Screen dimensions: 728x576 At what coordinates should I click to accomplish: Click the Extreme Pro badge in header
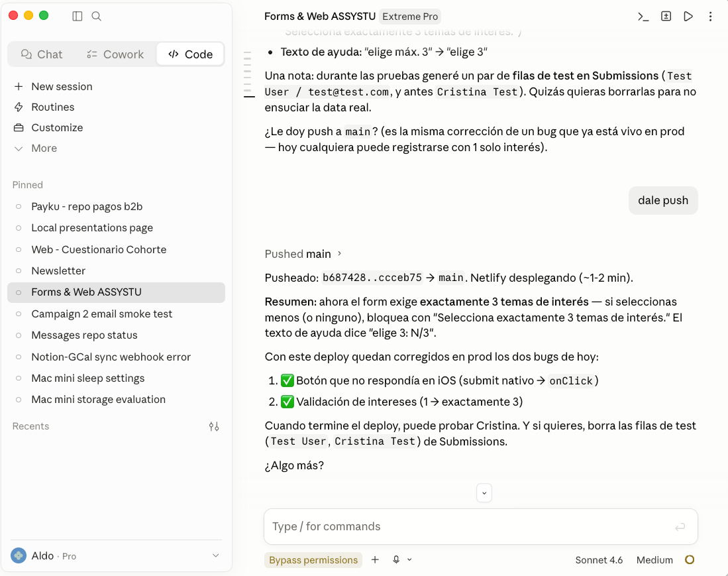pyautogui.click(x=410, y=17)
